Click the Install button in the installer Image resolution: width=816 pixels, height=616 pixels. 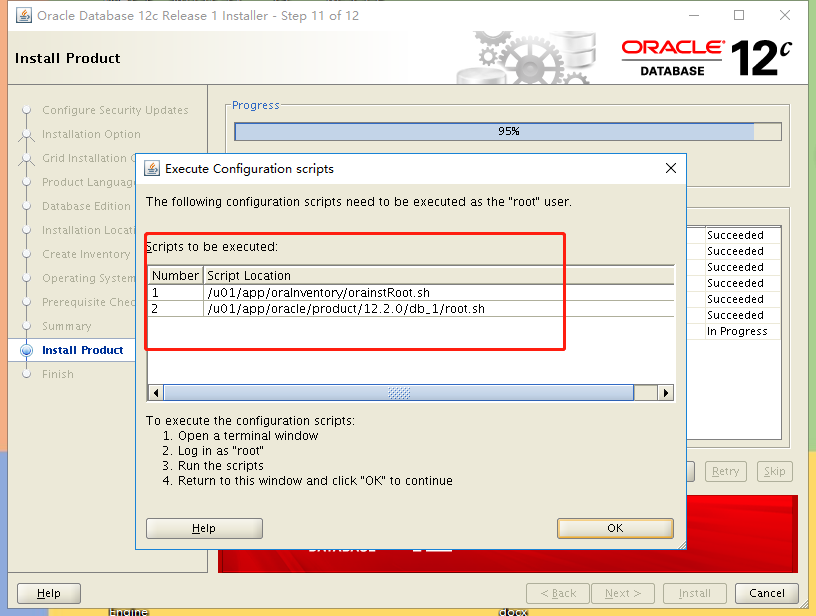click(694, 593)
